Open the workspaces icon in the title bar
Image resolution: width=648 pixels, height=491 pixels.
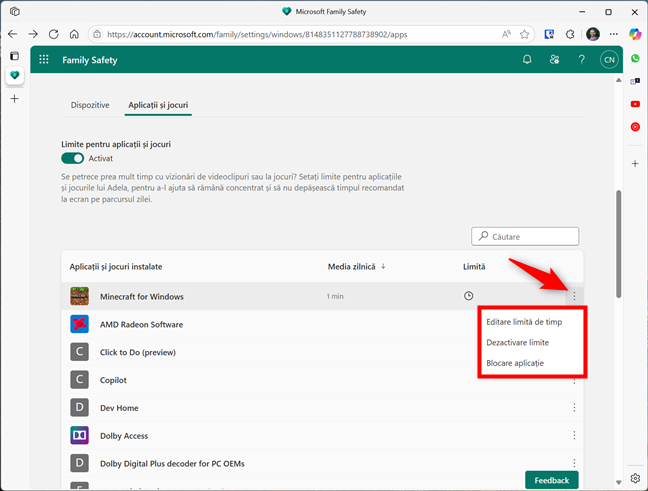click(14, 12)
